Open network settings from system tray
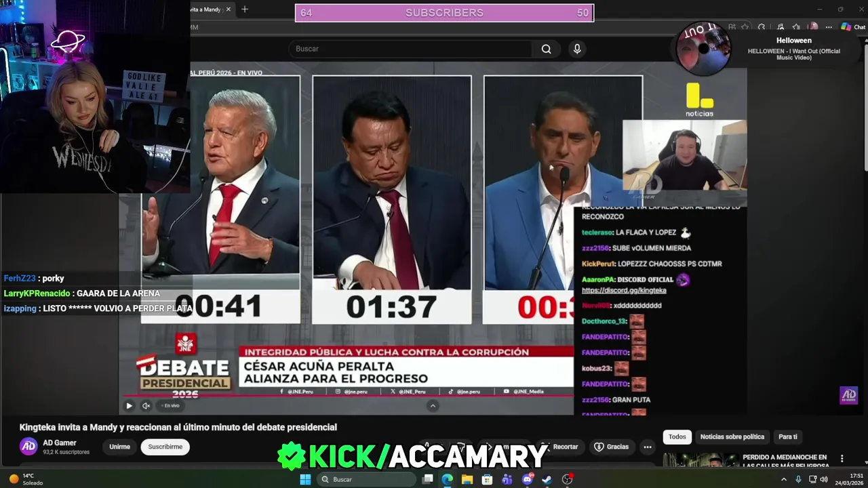Viewport: 868px width, 488px height. click(812, 479)
